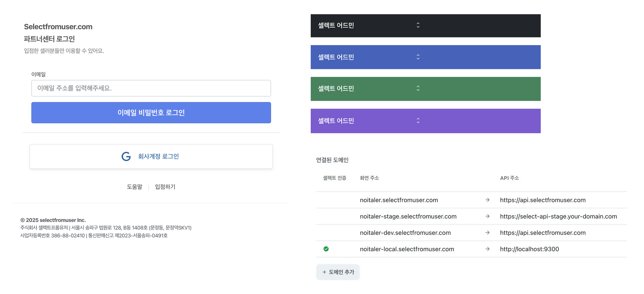Screen dimensions: 644x294
Task: Open the blue 셀렉트 어드민 dropdown chevron
Action: pos(418,57)
